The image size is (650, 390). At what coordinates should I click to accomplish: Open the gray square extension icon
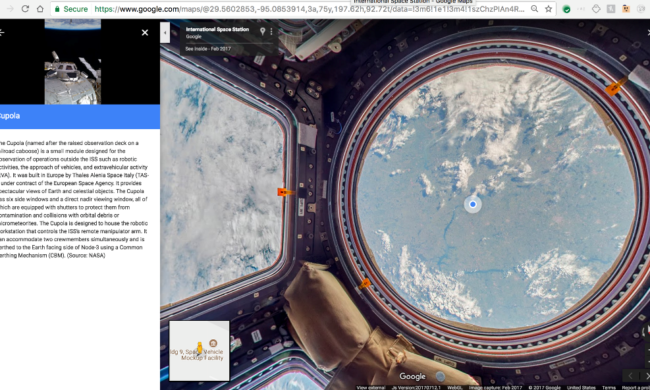pos(611,9)
